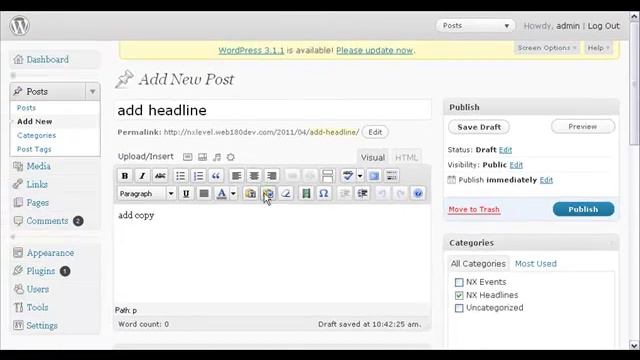Check the NX Events category
The height and width of the screenshot is (360, 640).
[x=459, y=282]
